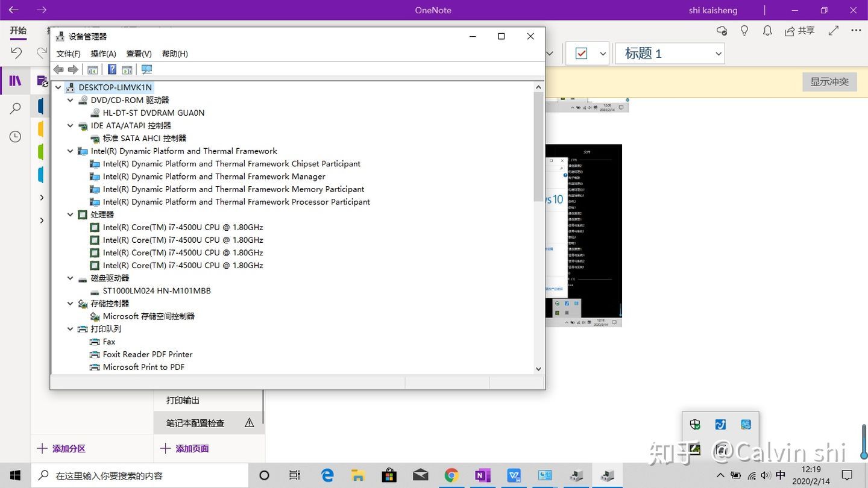Switch to Google Chrome on the taskbar
Screen dimensions: 868x488
pyautogui.click(x=451, y=475)
